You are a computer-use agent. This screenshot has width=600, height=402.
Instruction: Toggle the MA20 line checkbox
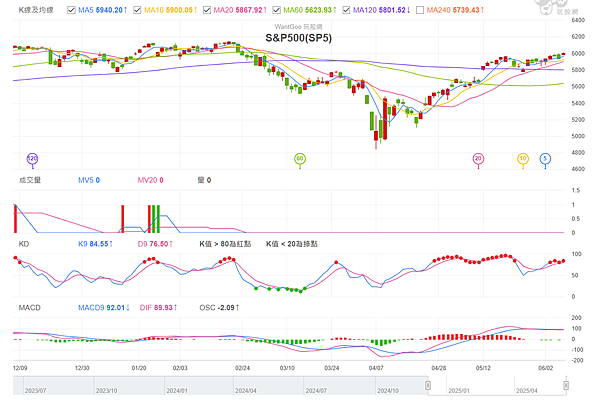click(207, 10)
